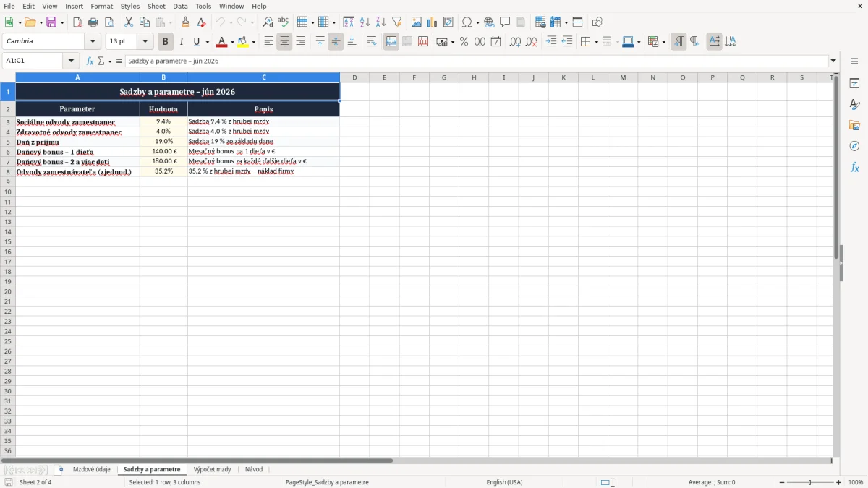
Task: Click the Select Function sum button
Action: click(x=101, y=61)
